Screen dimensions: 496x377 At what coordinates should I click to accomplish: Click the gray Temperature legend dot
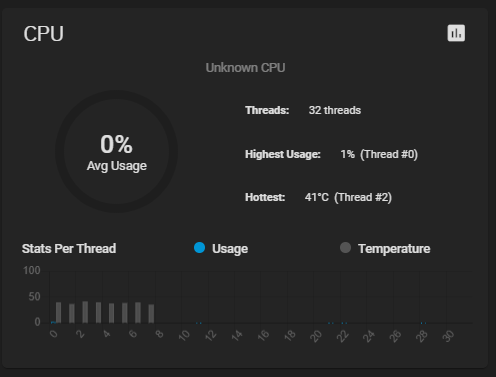tap(345, 248)
